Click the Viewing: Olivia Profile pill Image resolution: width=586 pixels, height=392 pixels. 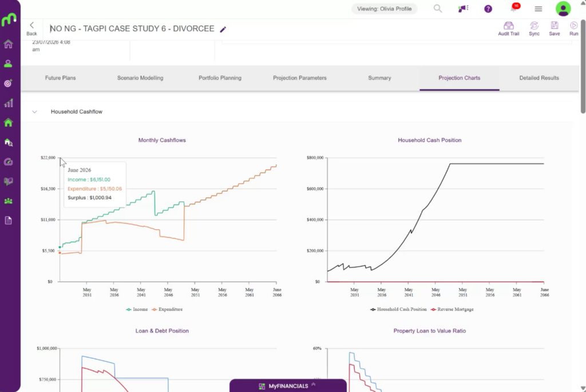pos(384,9)
